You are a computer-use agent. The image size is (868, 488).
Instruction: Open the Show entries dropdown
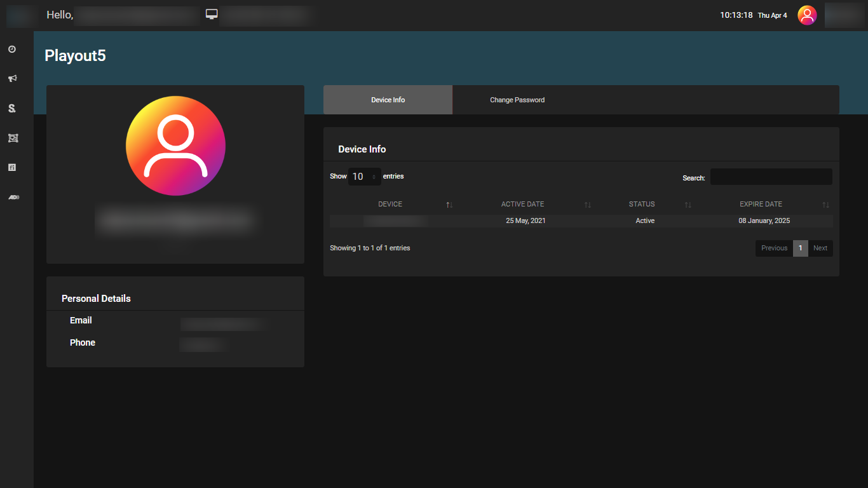click(364, 177)
